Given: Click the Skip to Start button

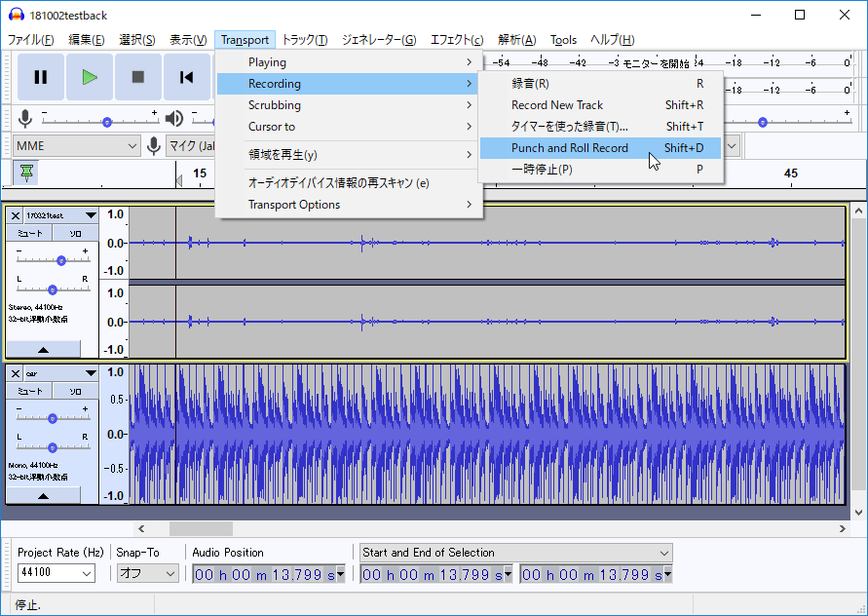Looking at the screenshot, I should pyautogui.click(x=186, y=76).
